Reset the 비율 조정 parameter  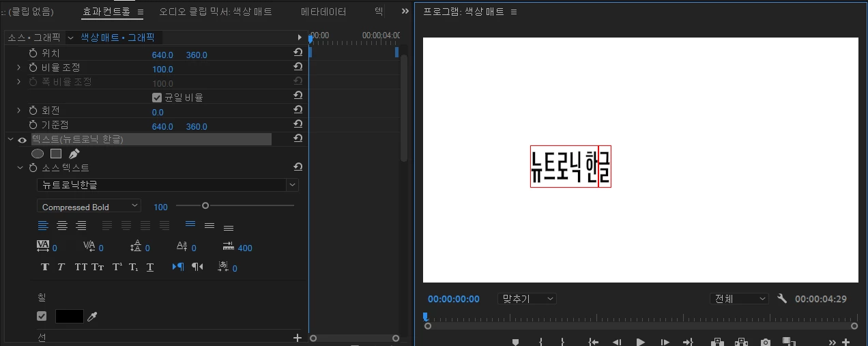[298, 67]
